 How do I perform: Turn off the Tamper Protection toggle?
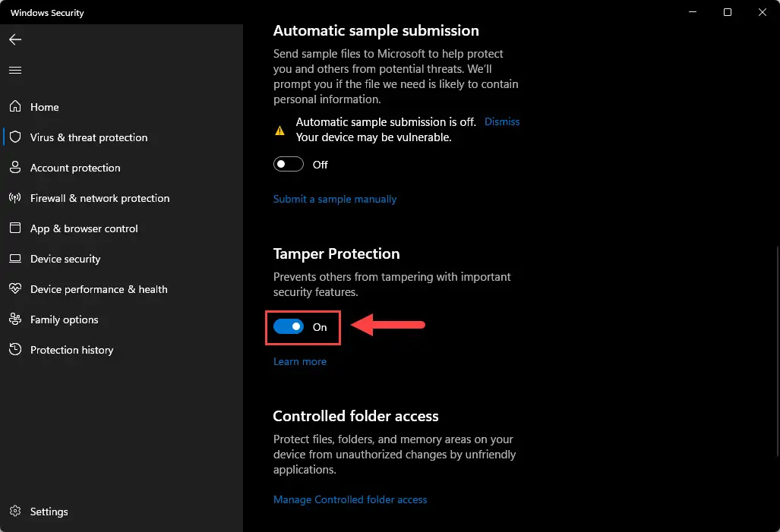(x=289, y=326)
